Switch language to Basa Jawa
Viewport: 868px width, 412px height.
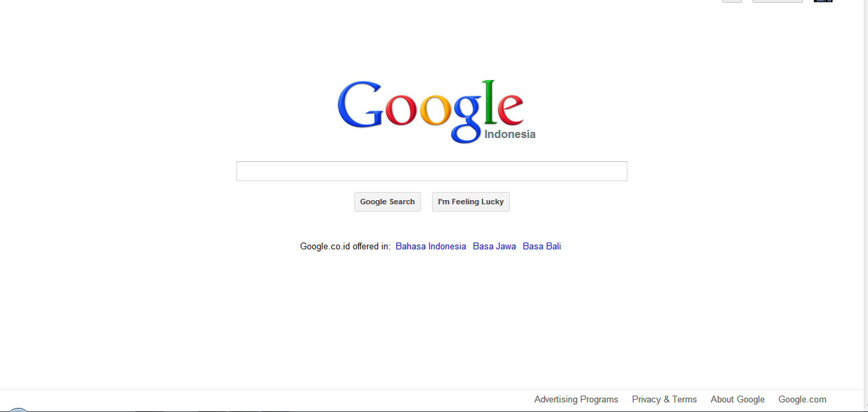[x=494, y=246]
